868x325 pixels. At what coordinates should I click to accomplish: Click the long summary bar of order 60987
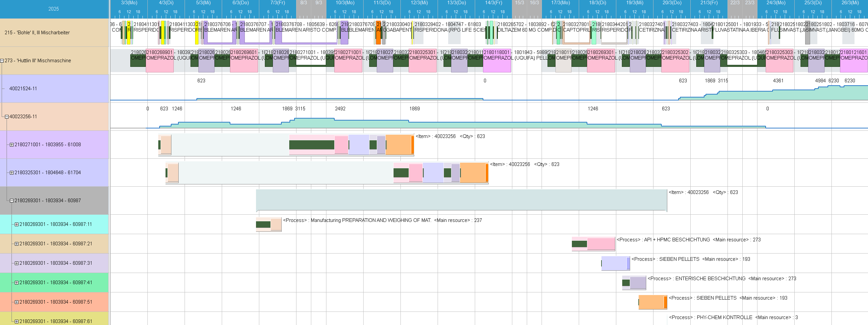pyautogui.click(x=461, y=200)
